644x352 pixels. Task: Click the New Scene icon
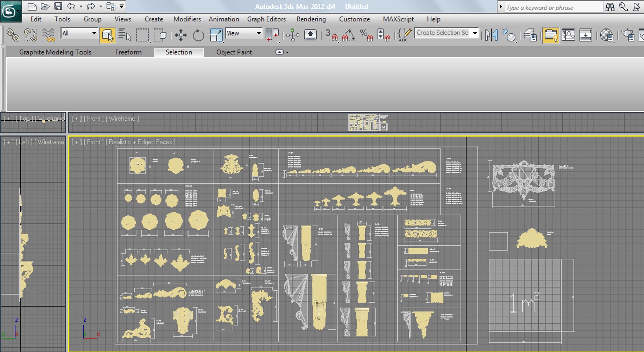(x=32, y=6)
